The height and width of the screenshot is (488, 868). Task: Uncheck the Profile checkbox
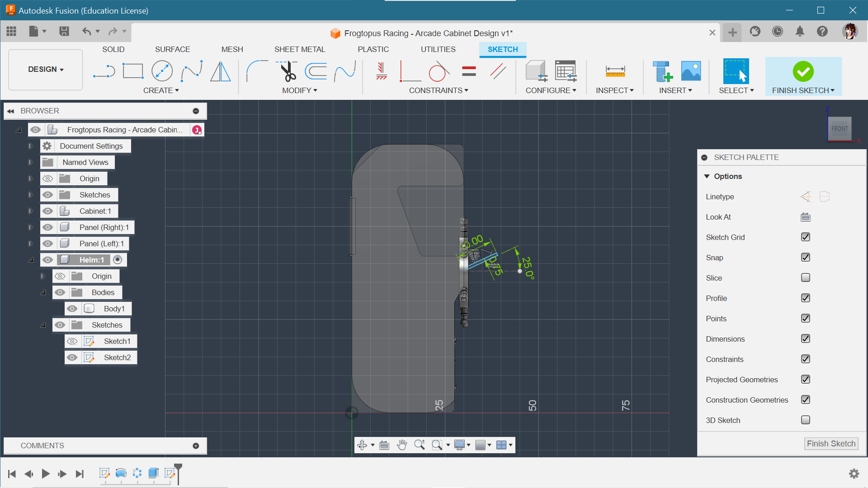point(805,298)
